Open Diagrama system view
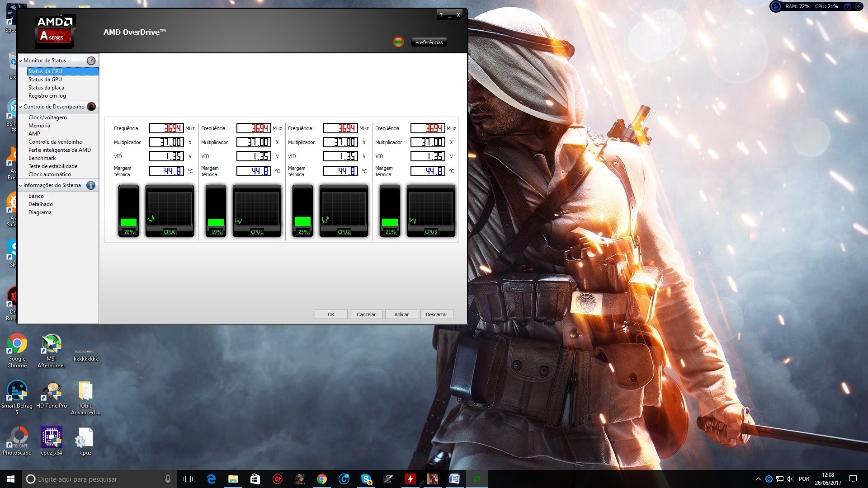The image size is (868, 488). click(x=40, y=212)
